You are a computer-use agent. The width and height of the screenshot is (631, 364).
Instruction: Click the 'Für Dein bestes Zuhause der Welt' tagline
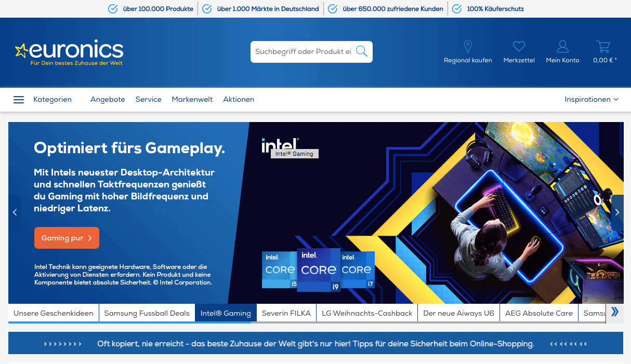click(76, 63)
